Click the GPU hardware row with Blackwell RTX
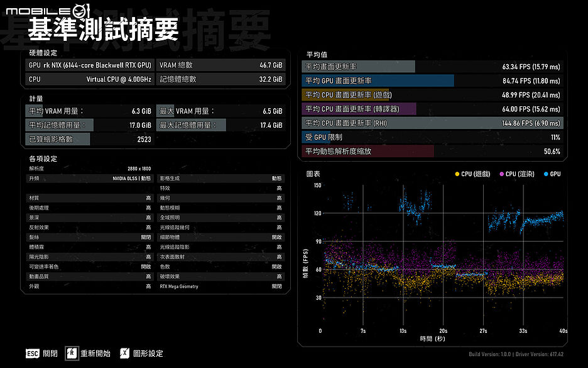This screenshot has width=588, height=368. point(90,65)
